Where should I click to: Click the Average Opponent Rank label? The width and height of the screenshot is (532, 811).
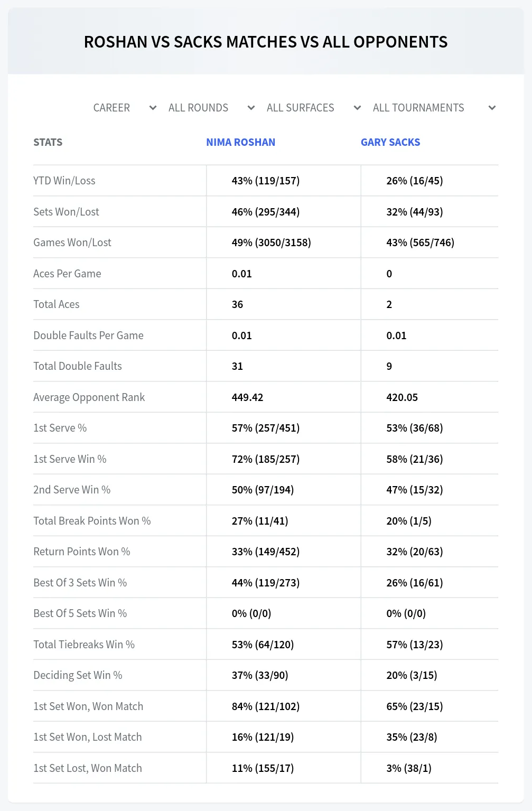point(89,397)
